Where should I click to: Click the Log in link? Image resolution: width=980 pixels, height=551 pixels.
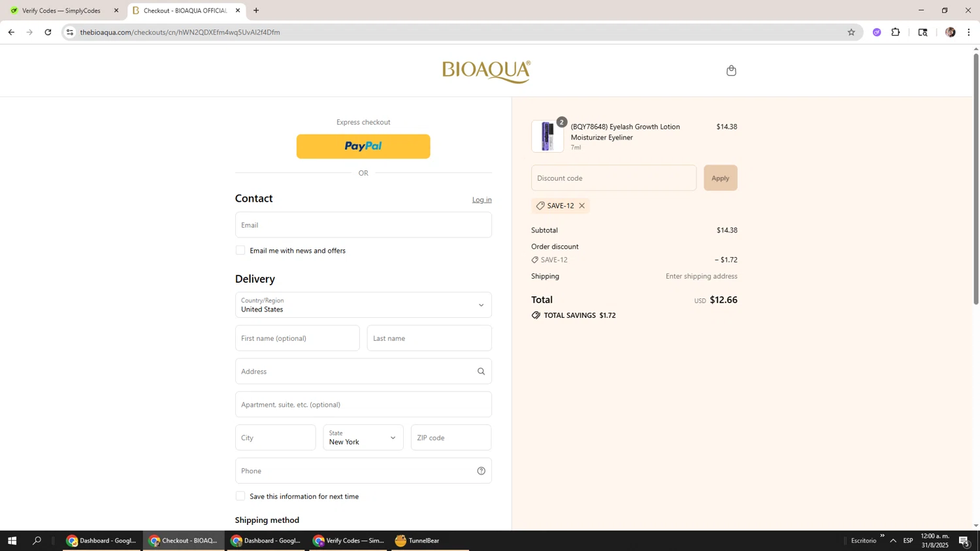482,200
